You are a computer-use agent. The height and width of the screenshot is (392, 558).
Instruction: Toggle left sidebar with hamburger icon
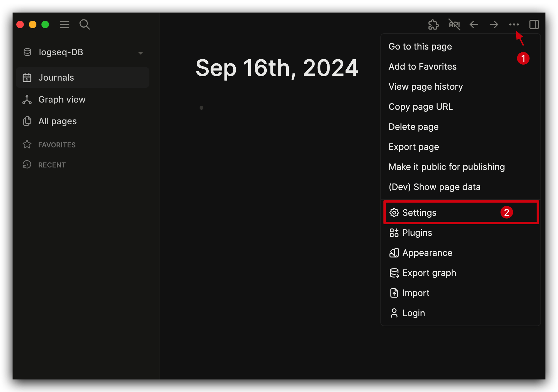(x=65, y=24)
